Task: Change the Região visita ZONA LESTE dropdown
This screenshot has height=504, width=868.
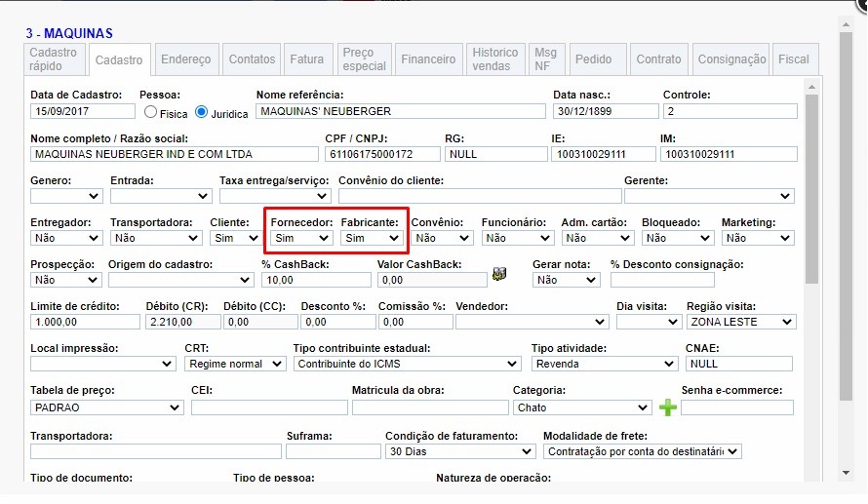Action: click(741, 322)
